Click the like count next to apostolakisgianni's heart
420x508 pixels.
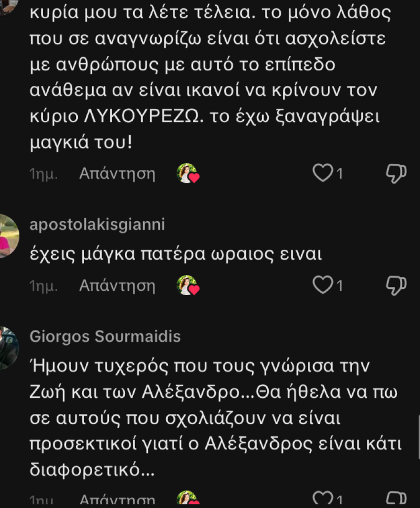coord(340,286)
